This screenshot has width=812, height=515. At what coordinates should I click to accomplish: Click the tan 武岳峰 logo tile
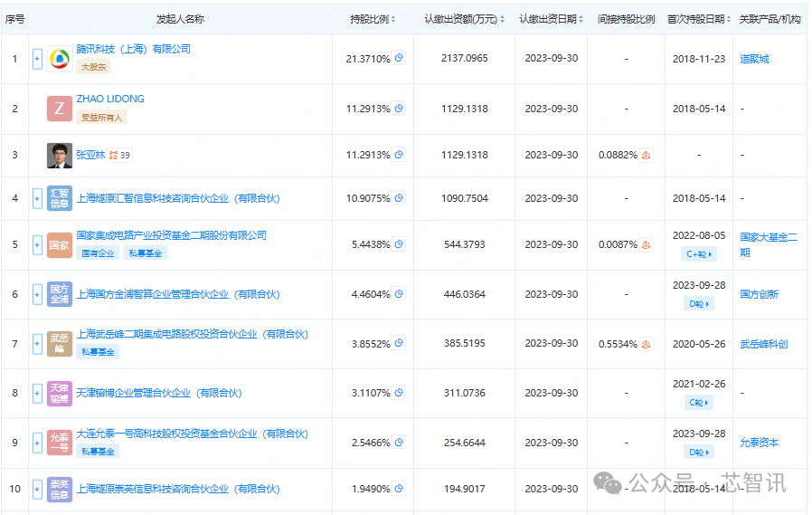pos(60,344)
